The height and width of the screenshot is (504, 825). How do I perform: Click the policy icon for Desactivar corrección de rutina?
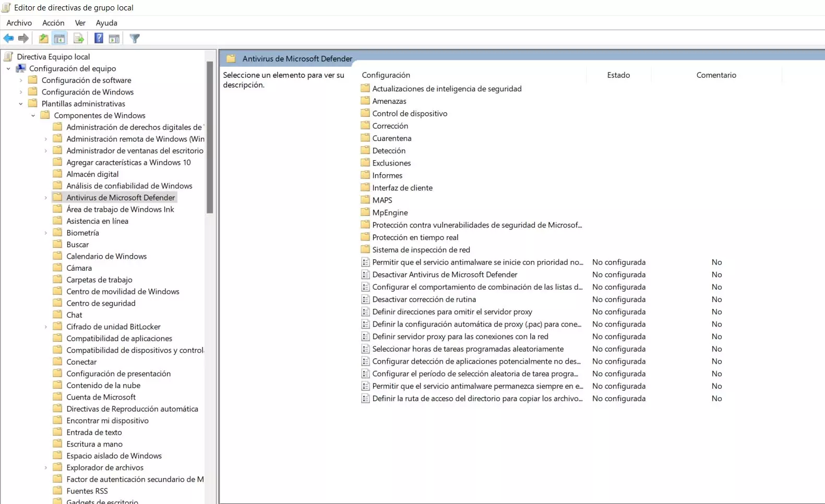point(366,299)
